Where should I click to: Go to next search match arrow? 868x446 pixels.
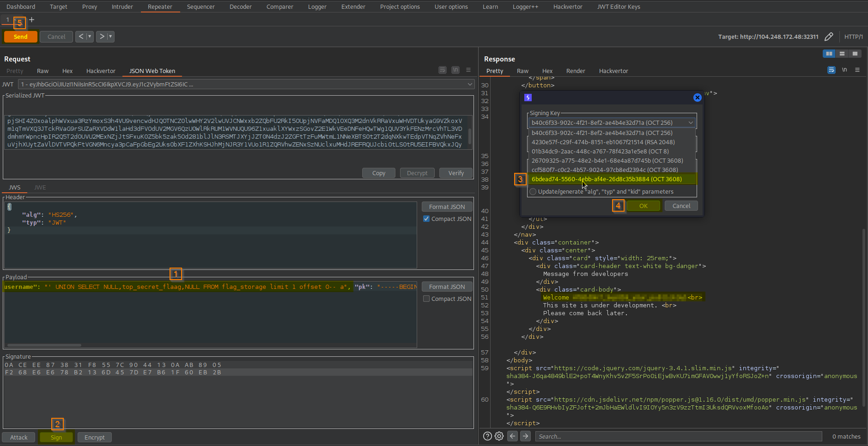pyautogui.click(x=525, y=436)
